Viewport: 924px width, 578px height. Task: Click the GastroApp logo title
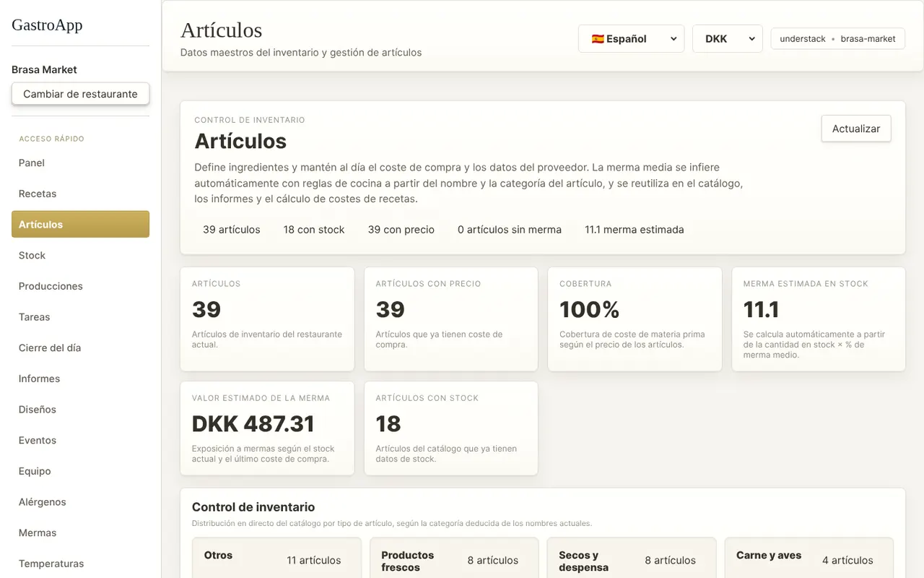(47, 25)
